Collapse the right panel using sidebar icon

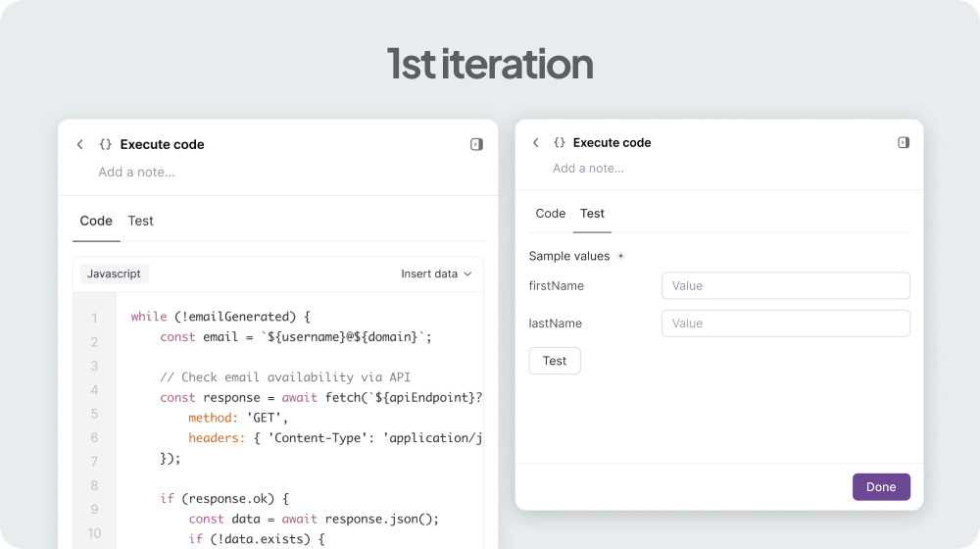pos(904,142)
